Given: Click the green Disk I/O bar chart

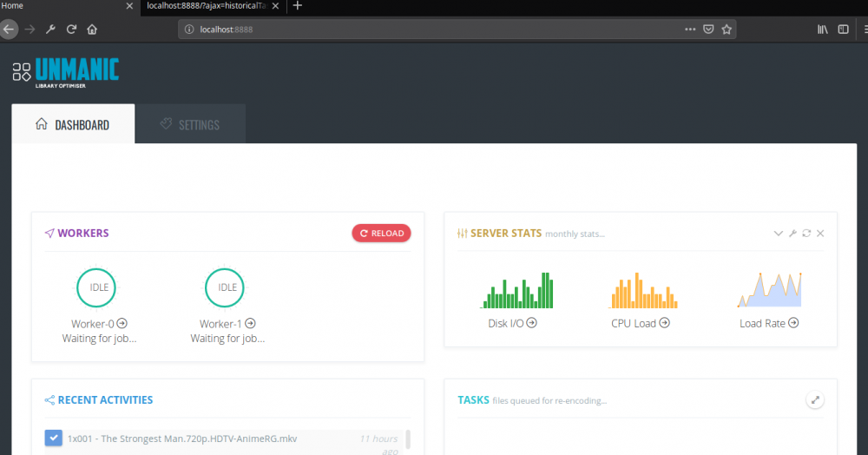Looking at the screenshot, I should [516, 290].
